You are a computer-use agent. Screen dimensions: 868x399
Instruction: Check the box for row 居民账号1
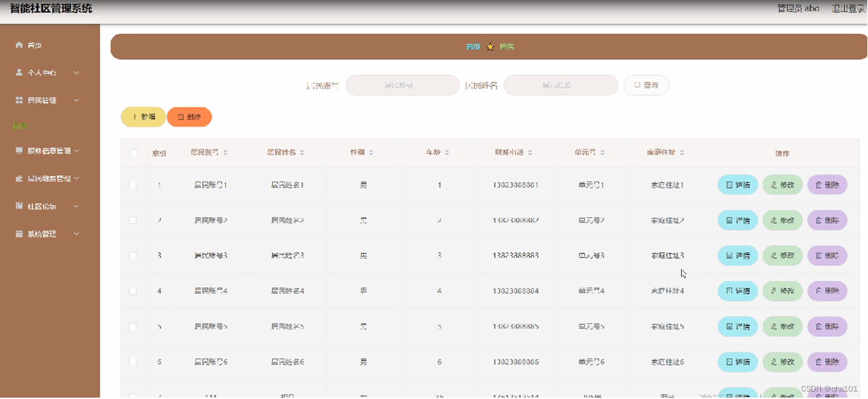point(133,185)
